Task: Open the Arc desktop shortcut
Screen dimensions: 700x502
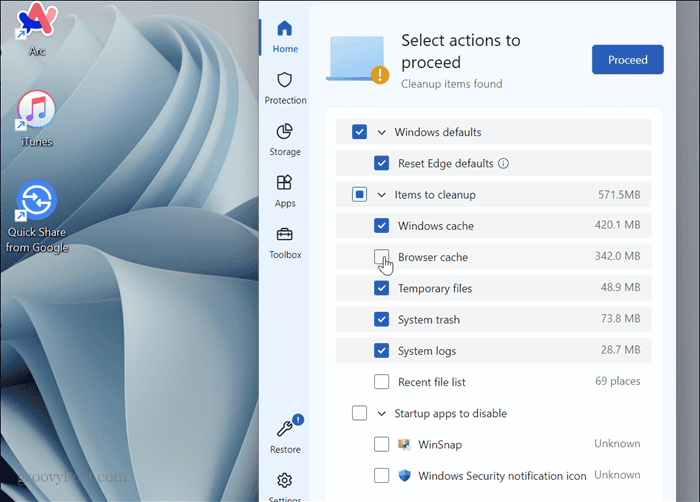Action: (37, 29)
